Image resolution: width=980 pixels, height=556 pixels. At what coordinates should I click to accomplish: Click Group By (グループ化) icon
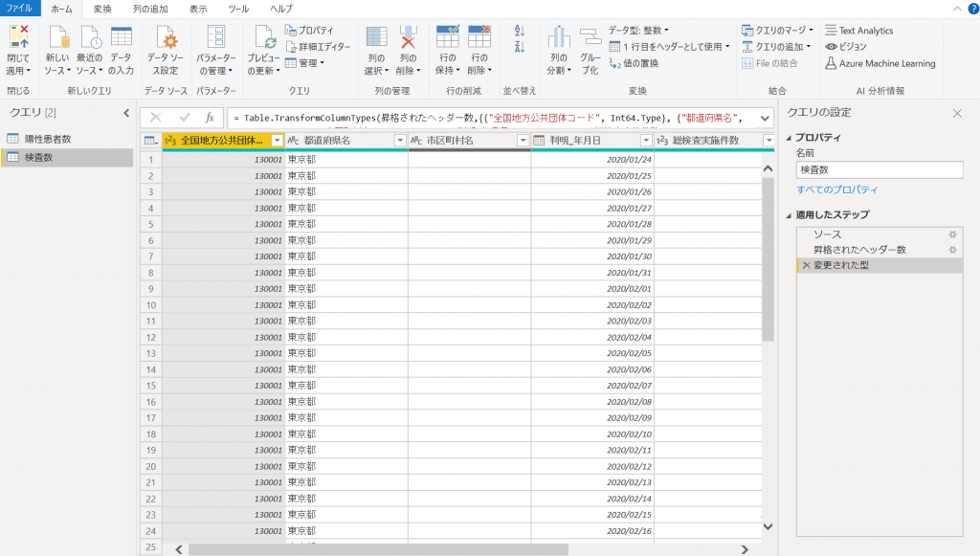[590, 37]
